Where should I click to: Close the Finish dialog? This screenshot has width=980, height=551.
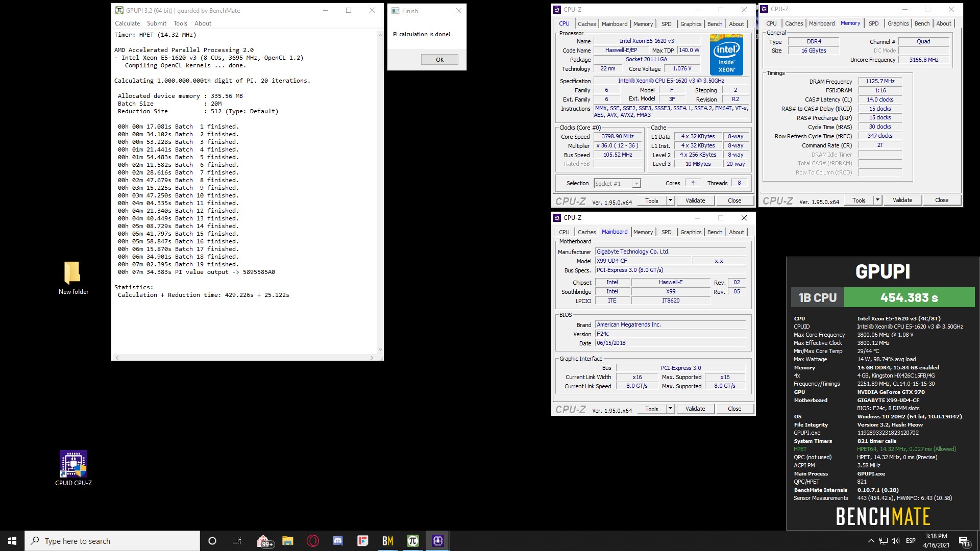[458, 11]
